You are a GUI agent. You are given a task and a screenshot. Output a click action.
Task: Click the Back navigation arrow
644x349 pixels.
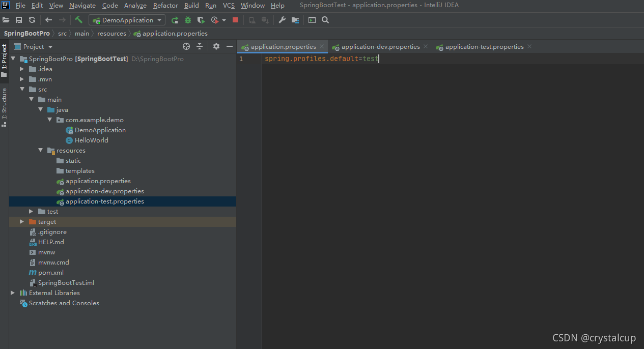coord(49,20)
